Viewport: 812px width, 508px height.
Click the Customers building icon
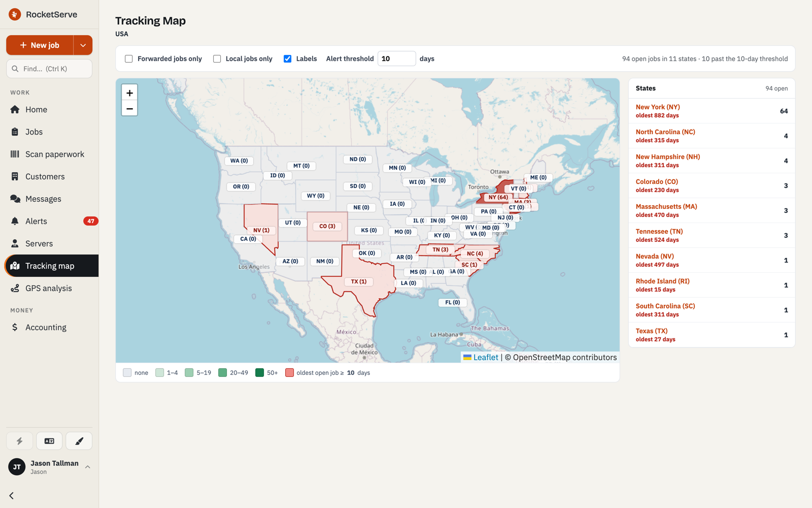[15, 176]
